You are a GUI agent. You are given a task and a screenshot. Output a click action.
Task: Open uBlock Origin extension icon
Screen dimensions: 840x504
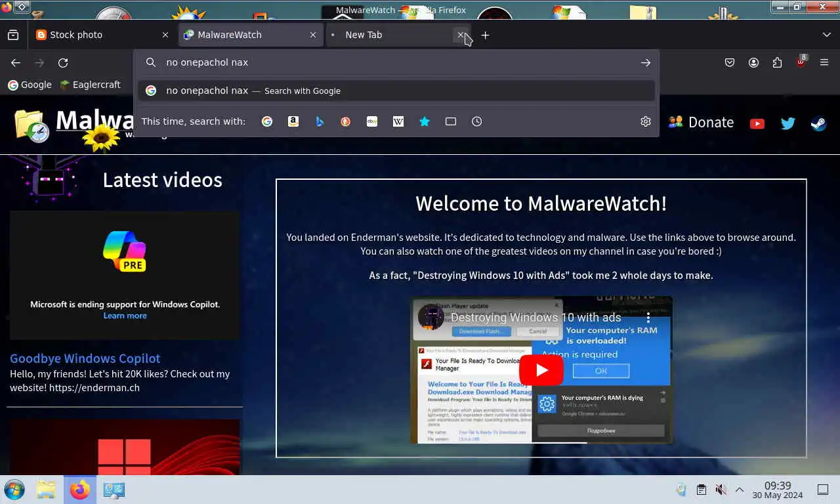tap(801, 62)
